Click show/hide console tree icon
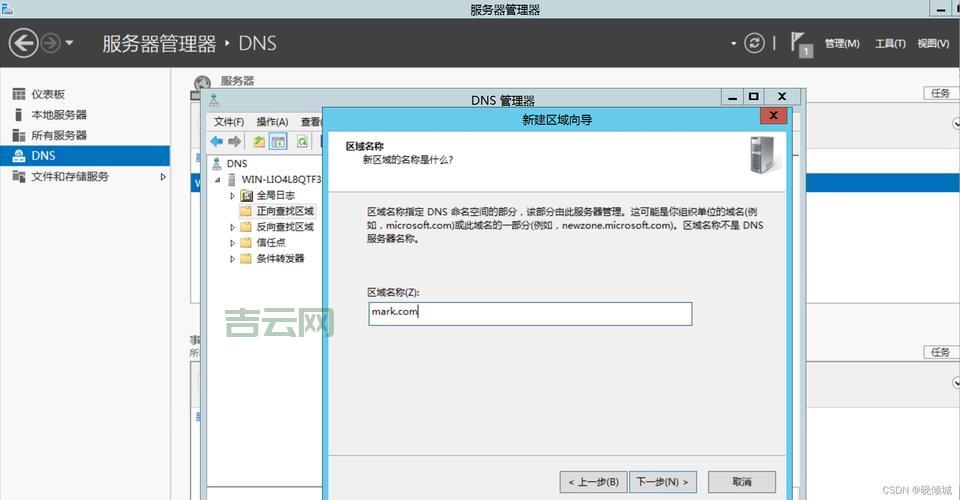Screen dimensions: 960x500 [279, 142]
